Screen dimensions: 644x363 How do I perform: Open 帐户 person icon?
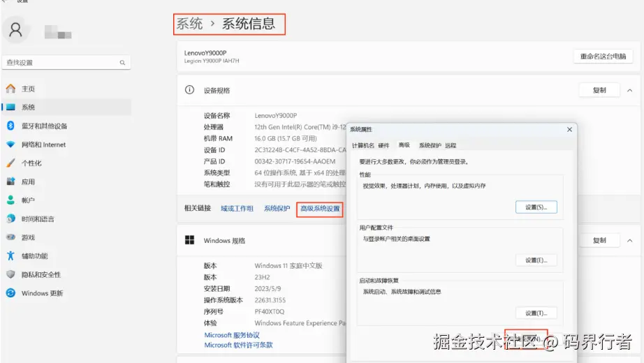coord(10,200)
